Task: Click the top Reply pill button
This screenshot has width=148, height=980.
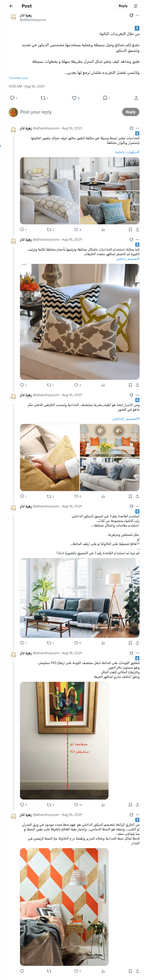Action: tap(123, 6)
